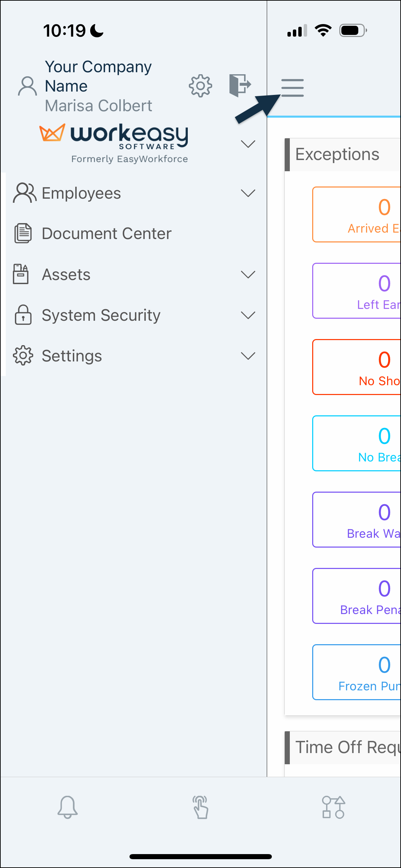Click the Workeasy Software logo
This screenshot has width=401, height=868.
114,143
